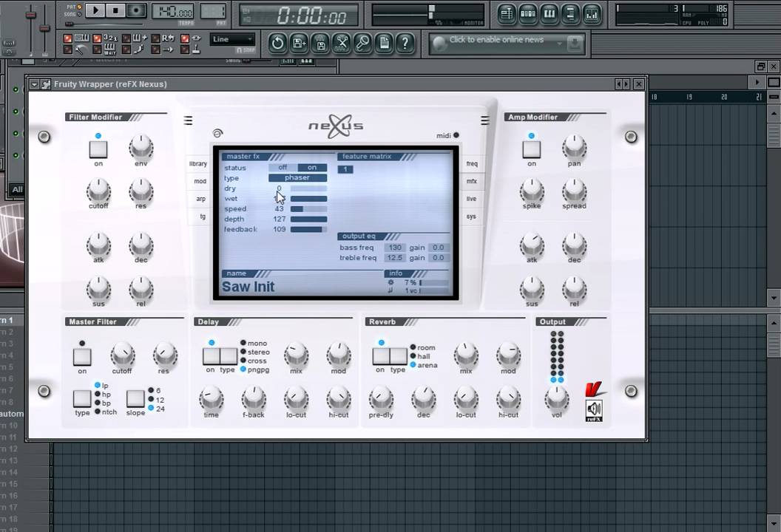Open the browser view icon

pos(570,15)
